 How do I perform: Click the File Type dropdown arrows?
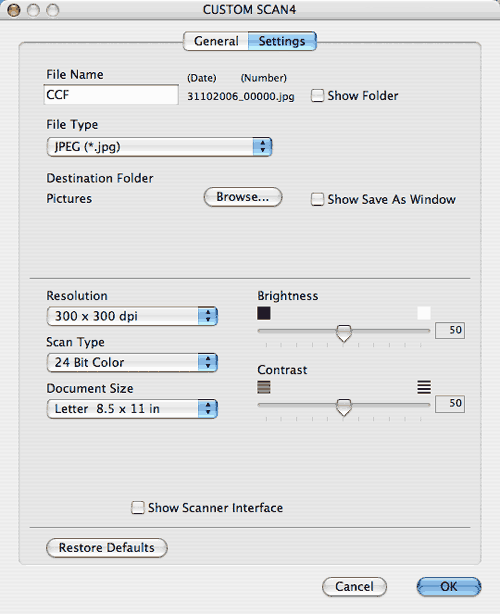pyautogui.click(x=262, y=147)
